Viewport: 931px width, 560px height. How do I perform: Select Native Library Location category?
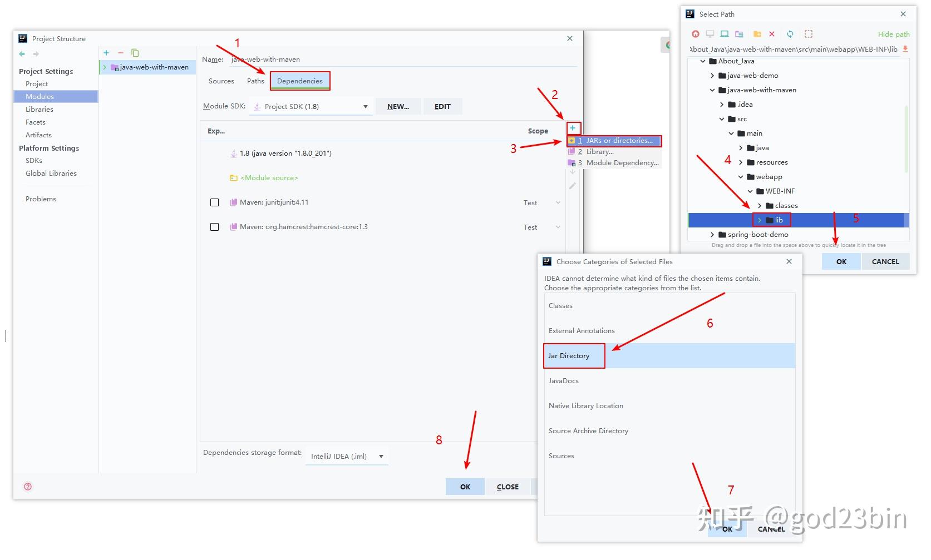point(669,406)
